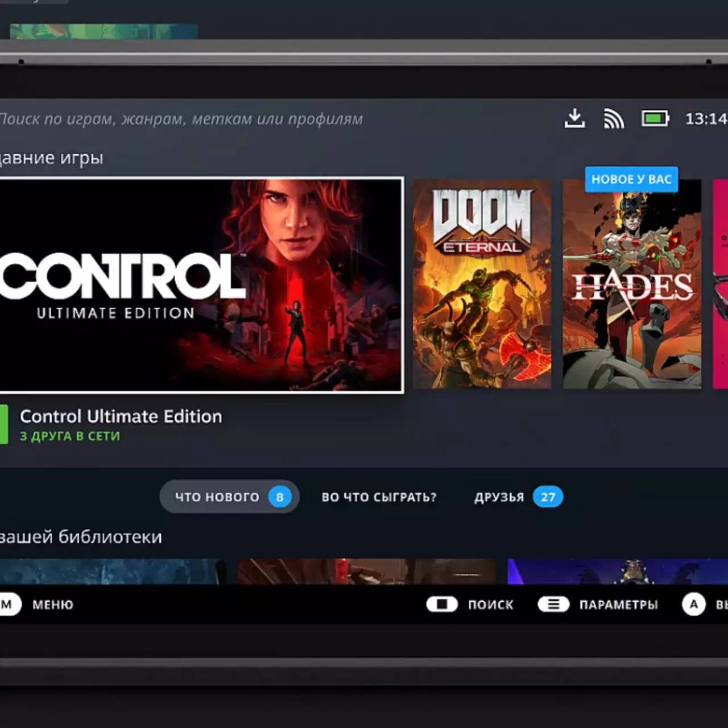This screenshot has width=728, height=728.
Task: Select the Hades game cover
Action: pos(632,284)
